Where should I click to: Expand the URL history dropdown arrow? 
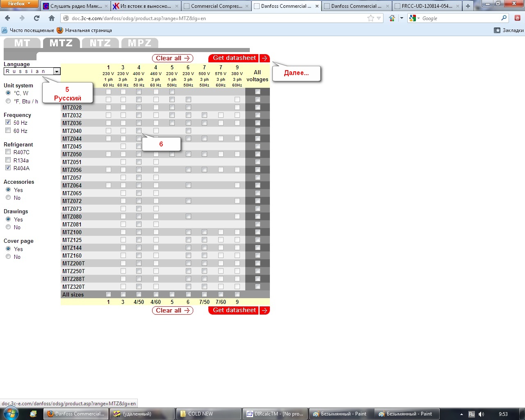379,18
